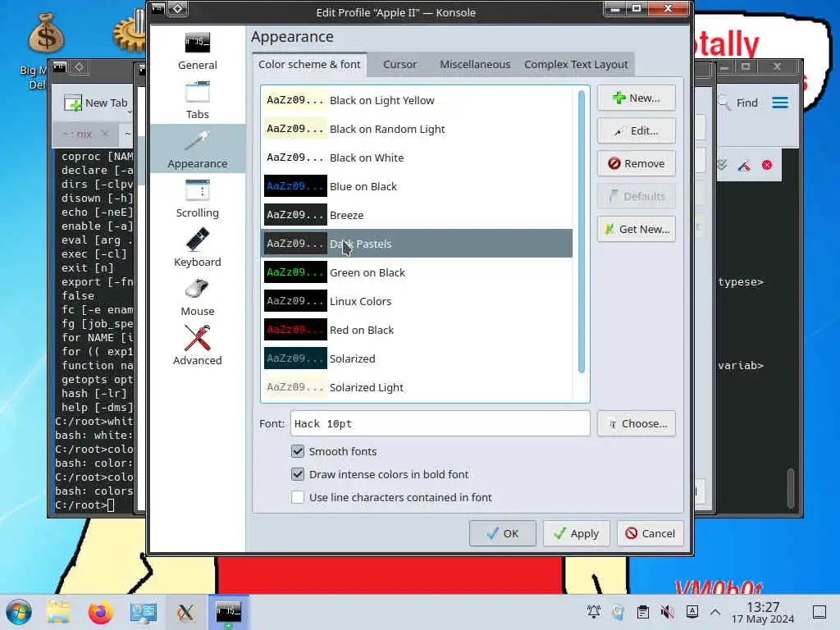Close the '~ : nix' Konsole tab
840x630 pixels.
coord(105,134)
